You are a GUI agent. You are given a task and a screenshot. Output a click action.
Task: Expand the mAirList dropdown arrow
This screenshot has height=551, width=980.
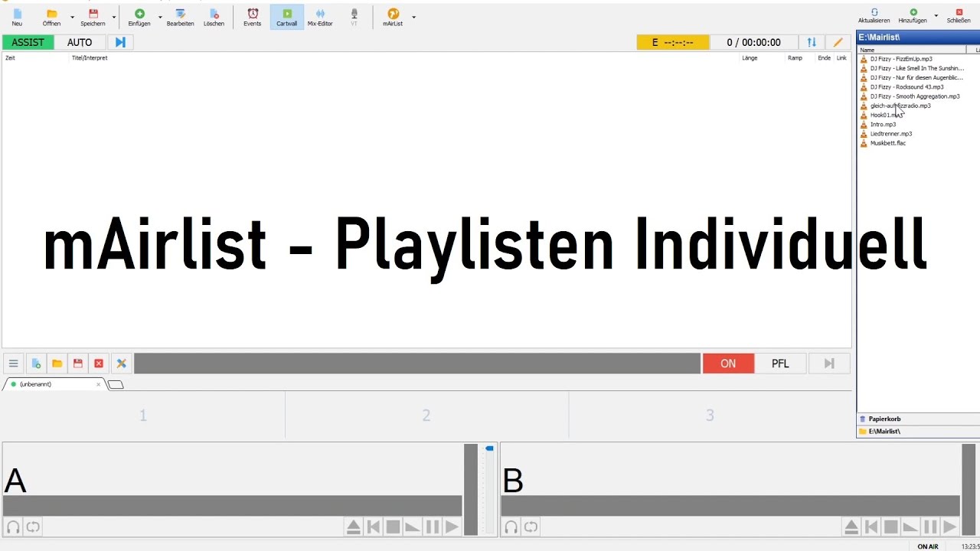[x=414, y=17]
